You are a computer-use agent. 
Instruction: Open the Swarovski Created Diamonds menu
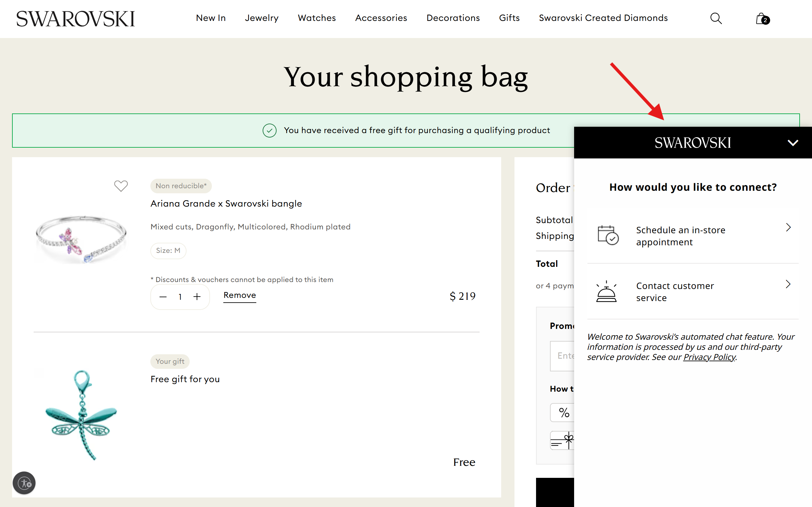[x=603, y=18]
